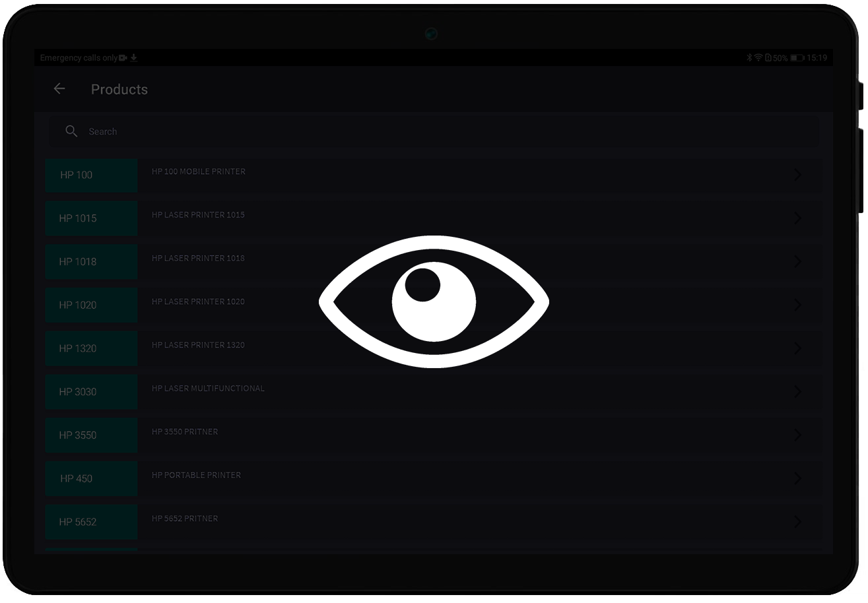Select the HP 1020 product tile
This screenshot has width=868, height=603.
point(91,305)
